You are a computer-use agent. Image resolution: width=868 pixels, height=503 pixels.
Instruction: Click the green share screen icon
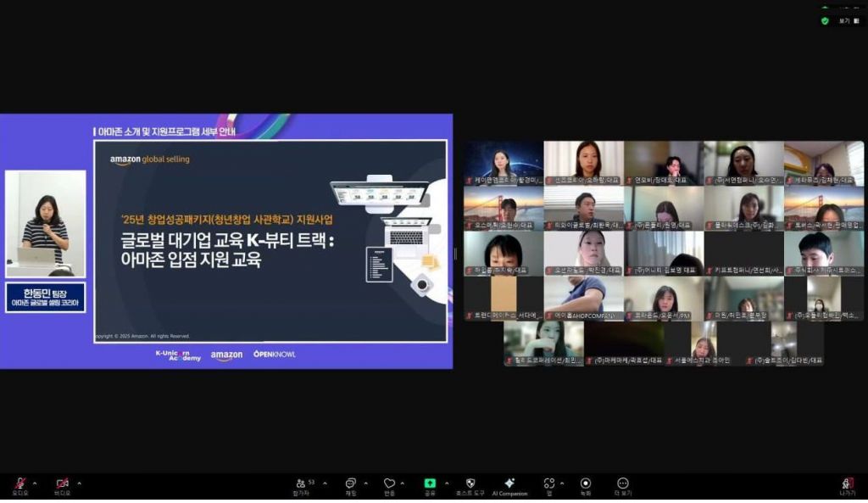tap(430, 484)
